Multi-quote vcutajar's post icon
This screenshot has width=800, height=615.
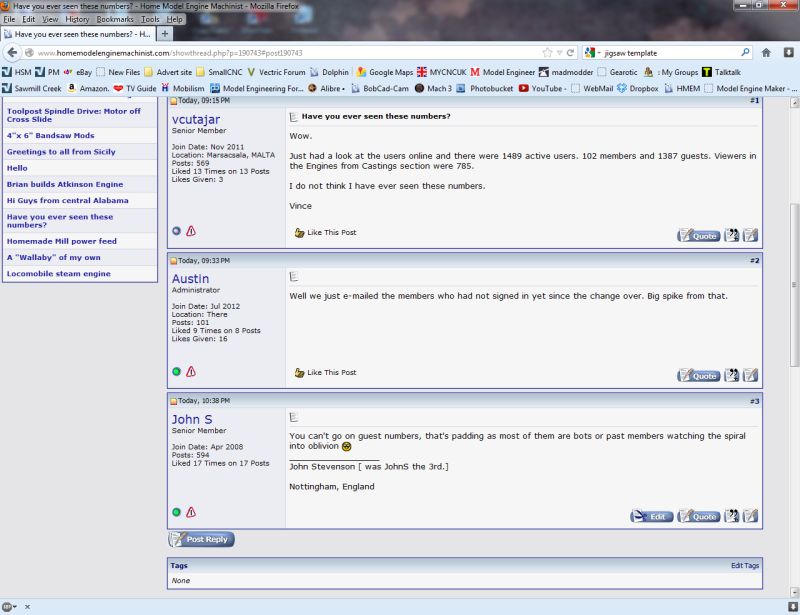click(x=732, y=235)
